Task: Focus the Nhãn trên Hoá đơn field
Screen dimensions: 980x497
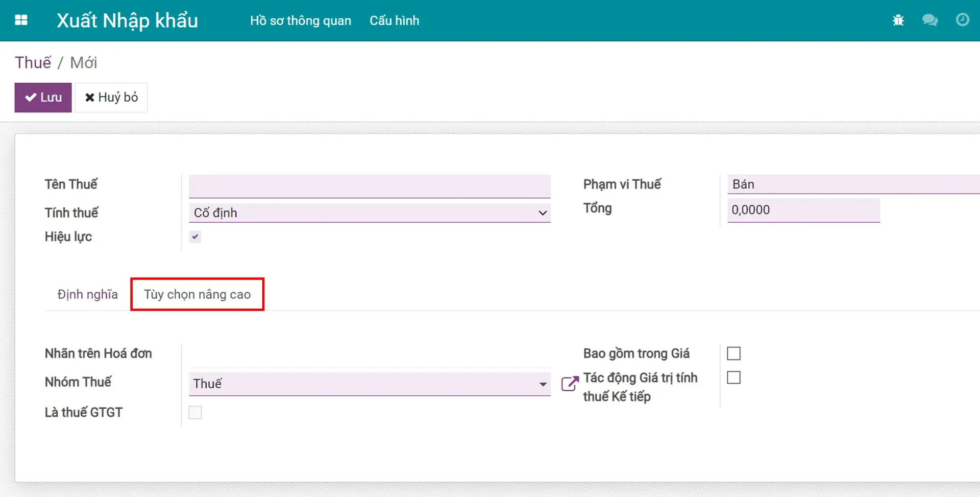Action: pyautogui.click(x=370, y=355)
